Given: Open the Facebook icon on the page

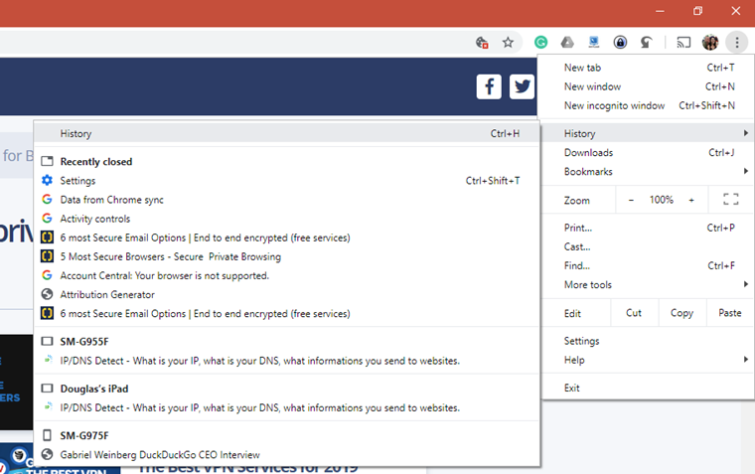Looking at the screenshot, I should (489, 87).
